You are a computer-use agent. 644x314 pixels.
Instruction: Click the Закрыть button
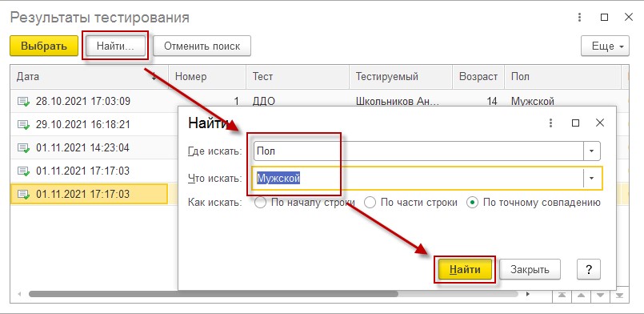pos(530,270)
